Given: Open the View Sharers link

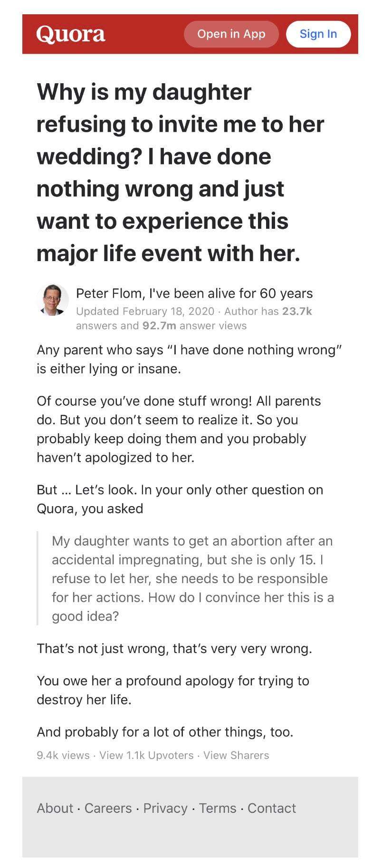Looking at the screenshot, I should pyautogui.click(x=236, y=755).
